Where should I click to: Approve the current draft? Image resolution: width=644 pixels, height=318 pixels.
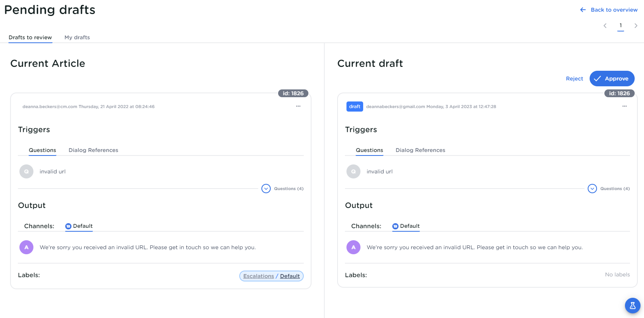pos(612,79)
